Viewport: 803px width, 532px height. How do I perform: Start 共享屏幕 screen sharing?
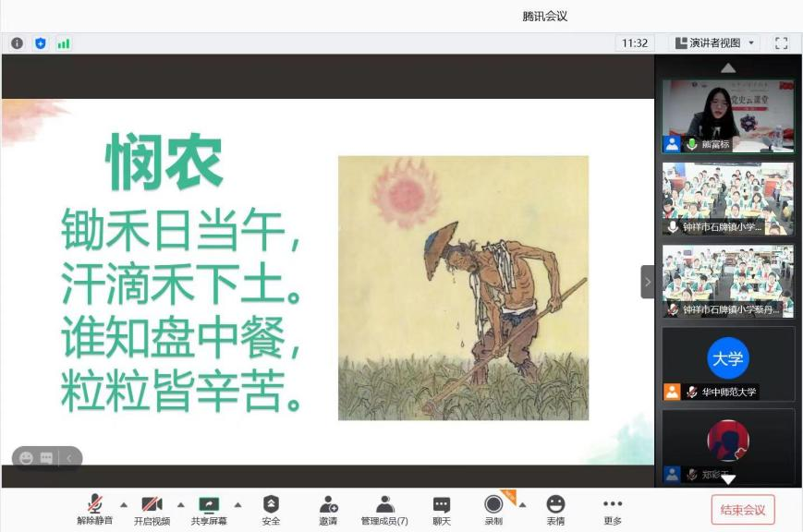209,510
